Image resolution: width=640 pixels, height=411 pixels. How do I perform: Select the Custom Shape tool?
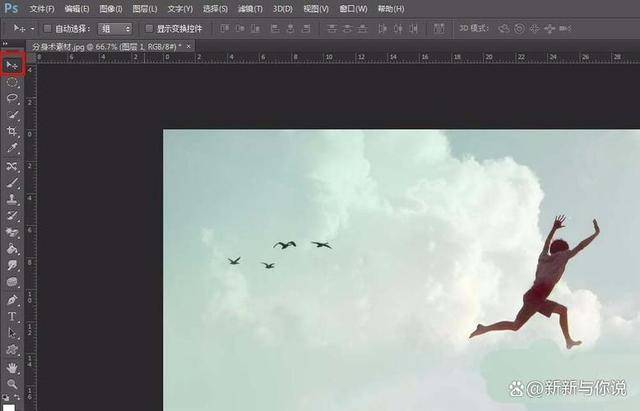coord(12,350)
